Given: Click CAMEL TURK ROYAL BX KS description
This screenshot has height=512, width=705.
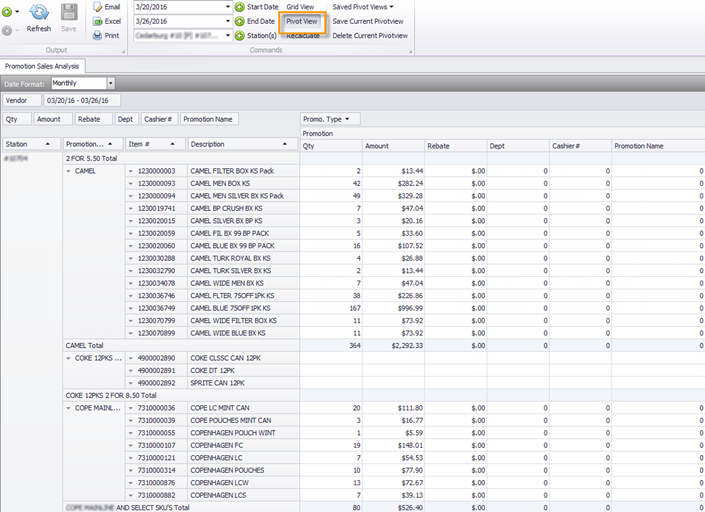Looking at the screenshot, I should click(x=230, y=258).
